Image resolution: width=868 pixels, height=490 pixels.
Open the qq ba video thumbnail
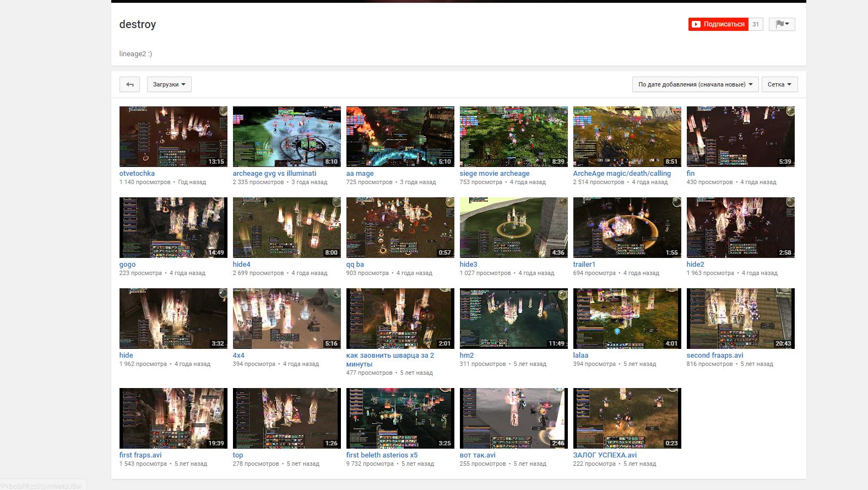(x=400, y=228)
